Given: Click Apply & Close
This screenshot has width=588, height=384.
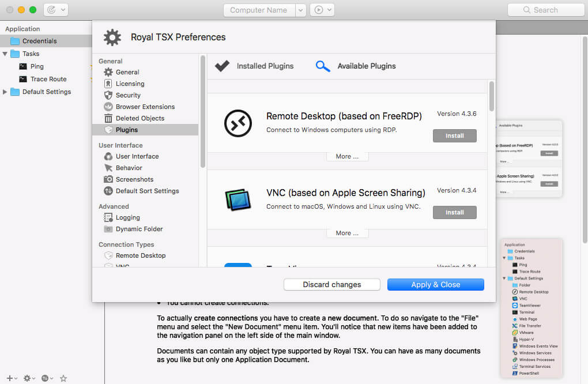Looking at the screenshot, I should pos(436,284).
